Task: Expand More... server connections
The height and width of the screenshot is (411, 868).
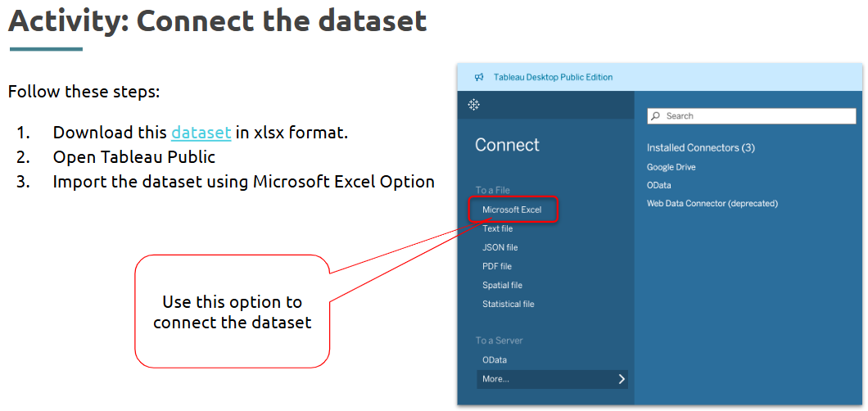Action: (x=552, y=379)
